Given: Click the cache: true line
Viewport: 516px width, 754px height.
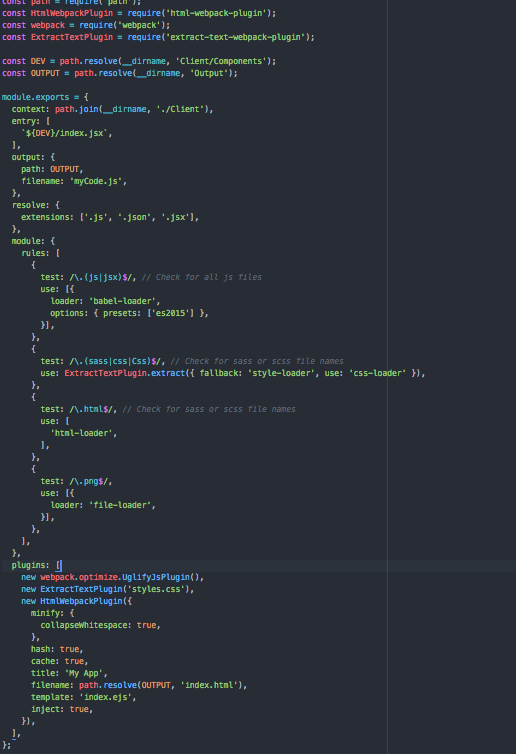Looking at the screenshot, I should (x=60, y=661).
